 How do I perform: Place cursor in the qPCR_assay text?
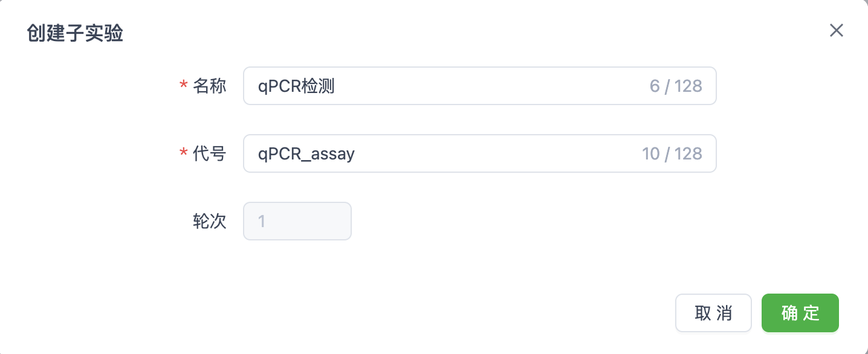click(306, 153)
